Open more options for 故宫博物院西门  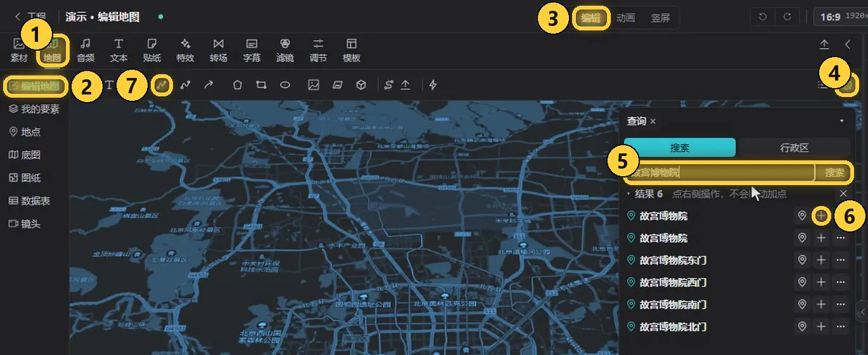coord(841,282)
